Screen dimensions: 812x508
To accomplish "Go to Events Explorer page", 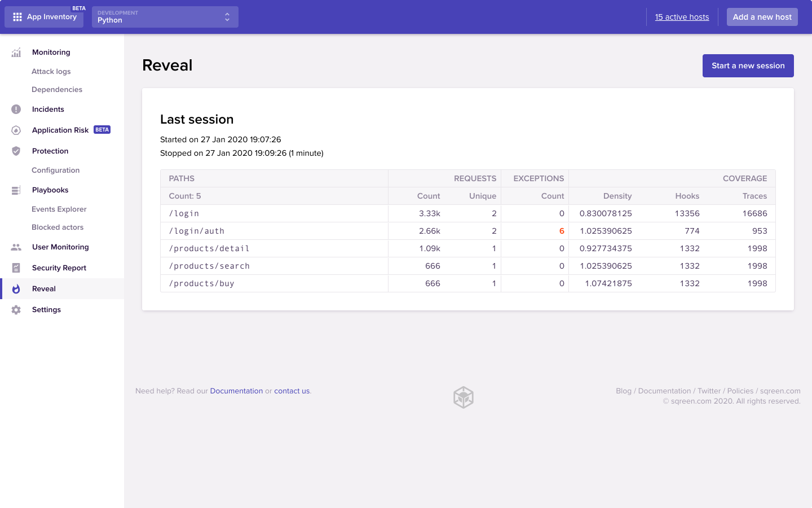I will click(59, 209).
